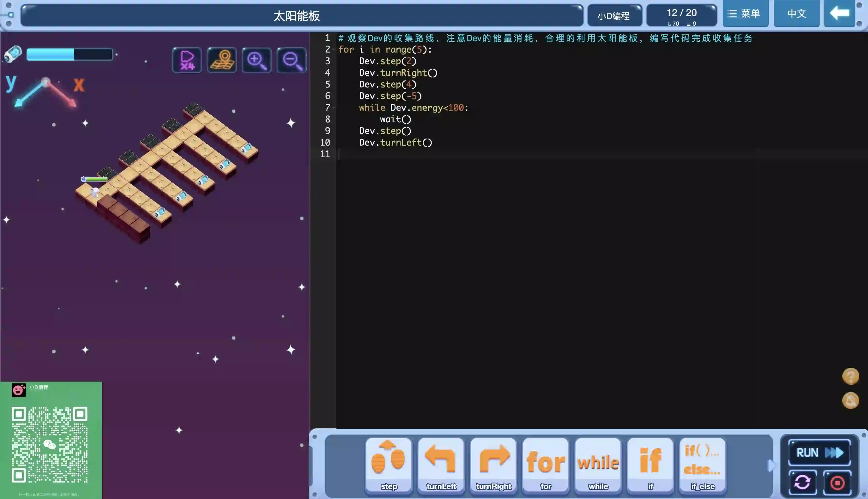Zoom in the game scene
Screen dimensions: 868x499
point(256,60)
